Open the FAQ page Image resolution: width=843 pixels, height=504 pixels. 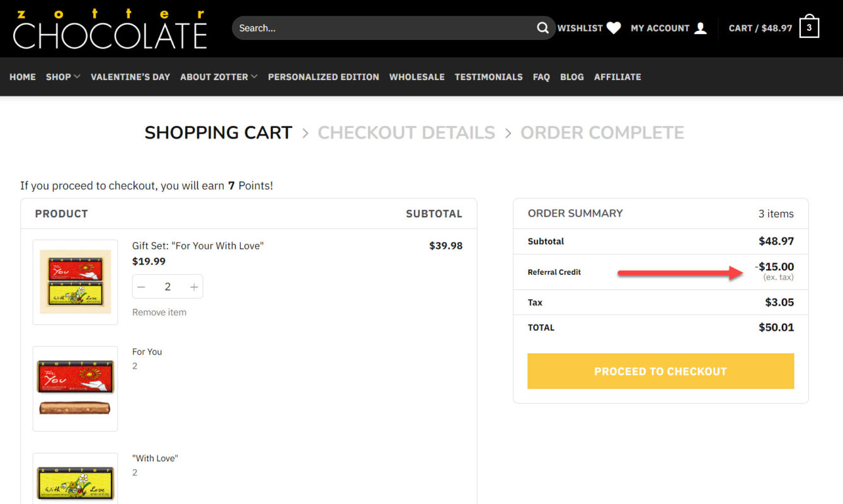coord(541,77)
